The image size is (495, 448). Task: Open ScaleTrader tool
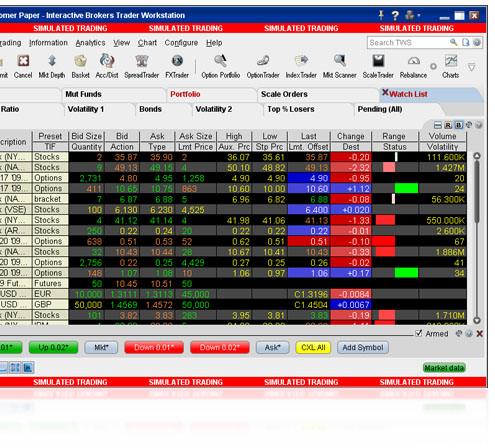pyautogui.click(x=378, y=66)
